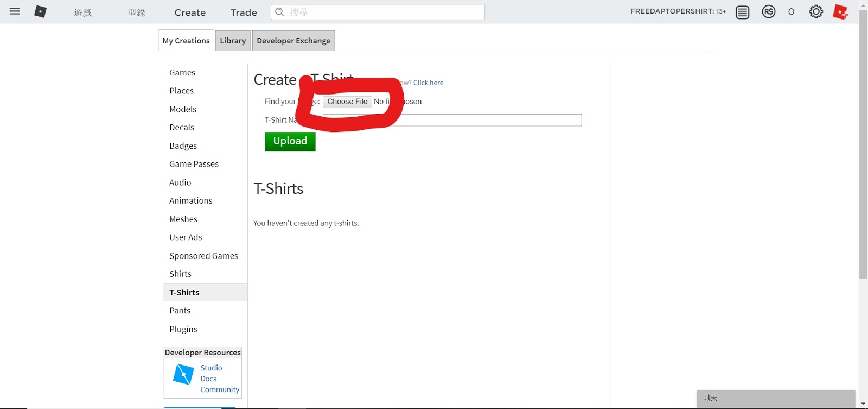Open Game Passes in the sidebar
The width and height of the screenshot is (868, 409).
[x=194, y=164]
